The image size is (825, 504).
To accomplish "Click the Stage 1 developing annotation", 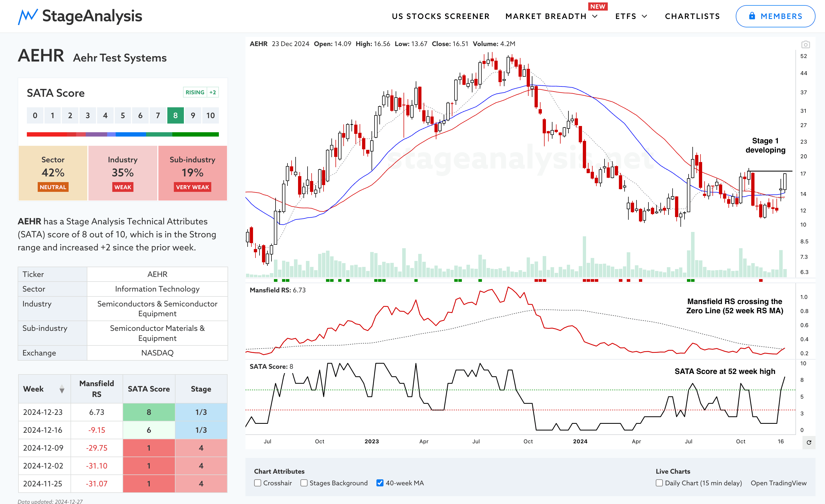I will coord(765,145).
